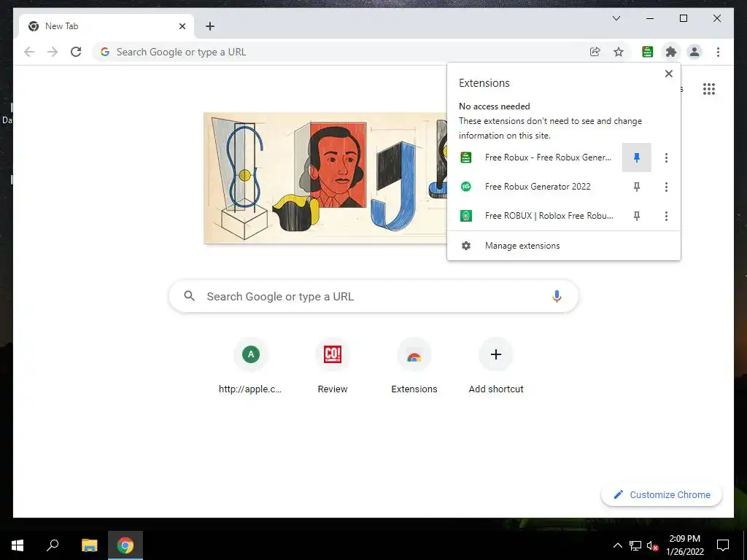This screenshot has width=747, height=560.
Task: Click the Google G icon in address bar
Action: coord(105,52)
